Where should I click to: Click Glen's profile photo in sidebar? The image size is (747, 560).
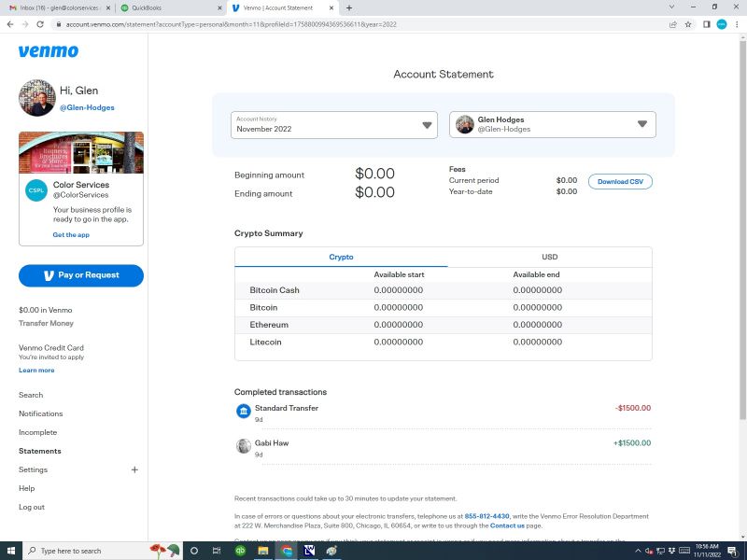tap(37, 98)
